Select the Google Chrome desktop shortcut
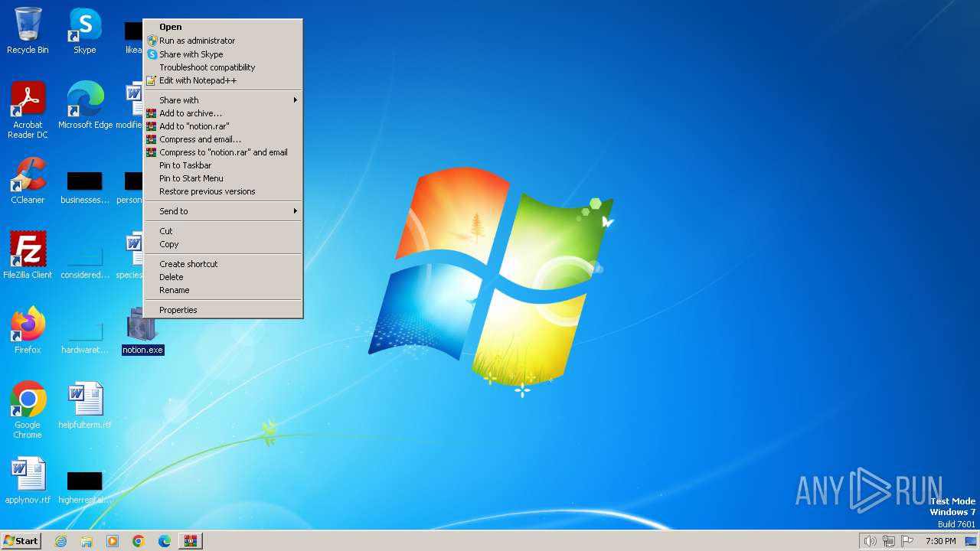Viewport: 980px width, 551px height. click(28, 410)
